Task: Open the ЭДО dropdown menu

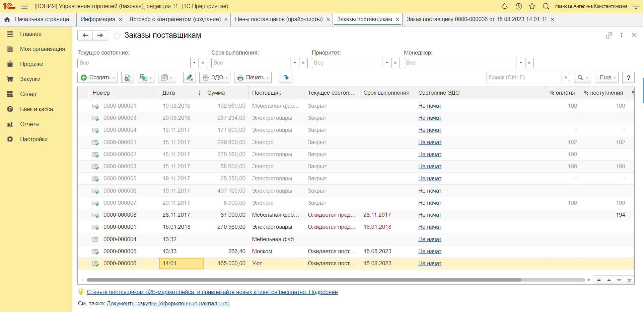Action: (215, 78)
